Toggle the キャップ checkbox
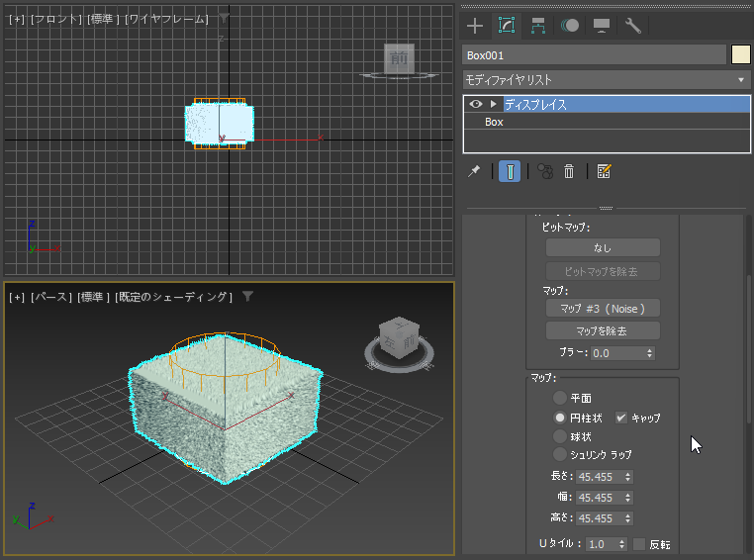This screenshot has width=754, height=560. [621, 418]
